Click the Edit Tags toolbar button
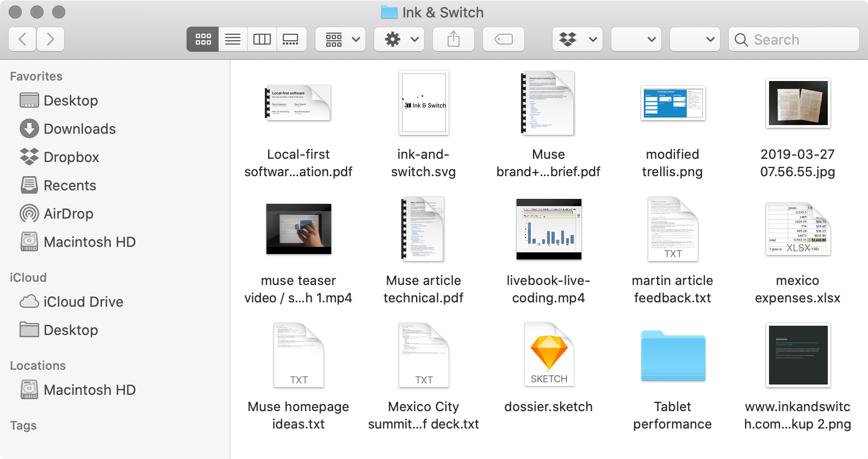 click(x=504, y=39)
